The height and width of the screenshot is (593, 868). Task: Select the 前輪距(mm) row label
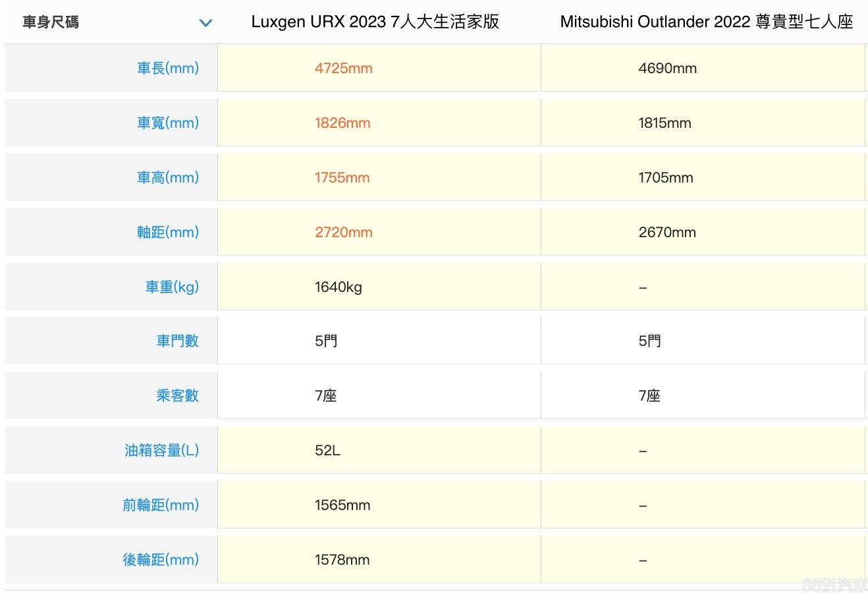(x=160, y=505)
